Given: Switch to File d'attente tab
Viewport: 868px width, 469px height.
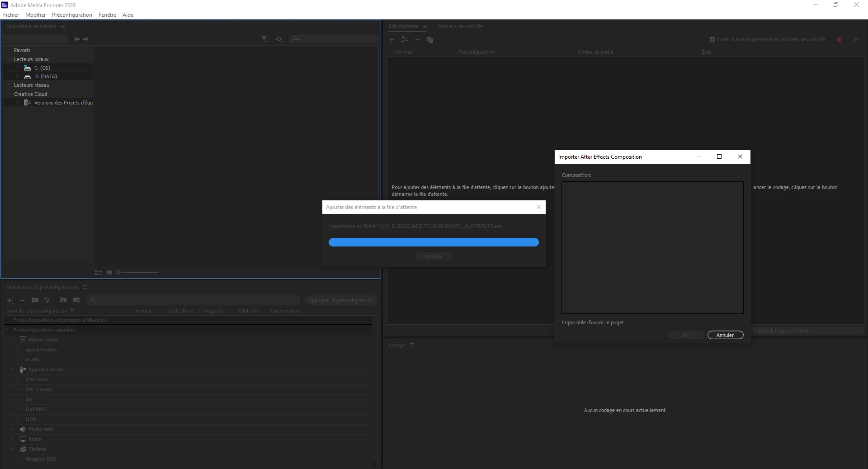Looking at the screenshot, I should 403,26.
